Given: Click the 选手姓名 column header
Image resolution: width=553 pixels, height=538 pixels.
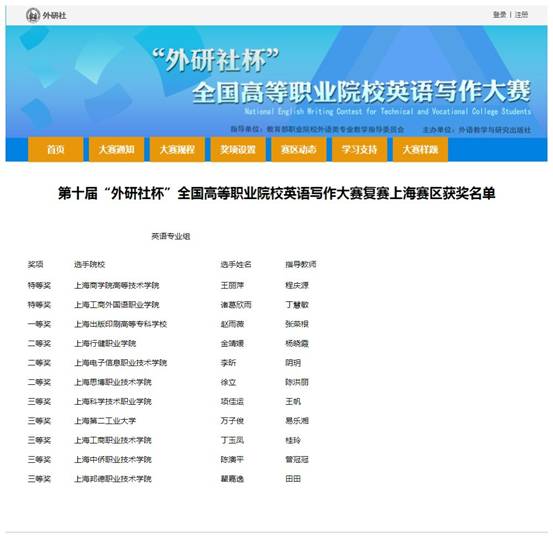Looking at the screenshot, I should pyautogui.click(x=236, y=264).
